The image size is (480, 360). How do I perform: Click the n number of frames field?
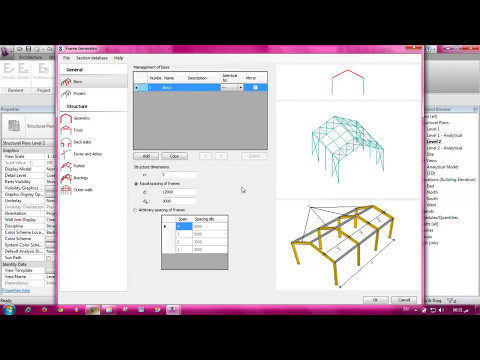tap(179, 175)
